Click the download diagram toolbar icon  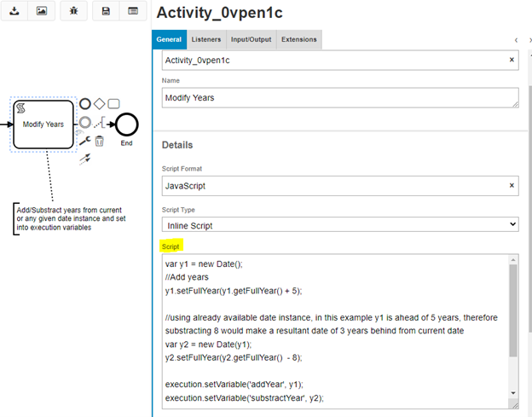(14, 11)
